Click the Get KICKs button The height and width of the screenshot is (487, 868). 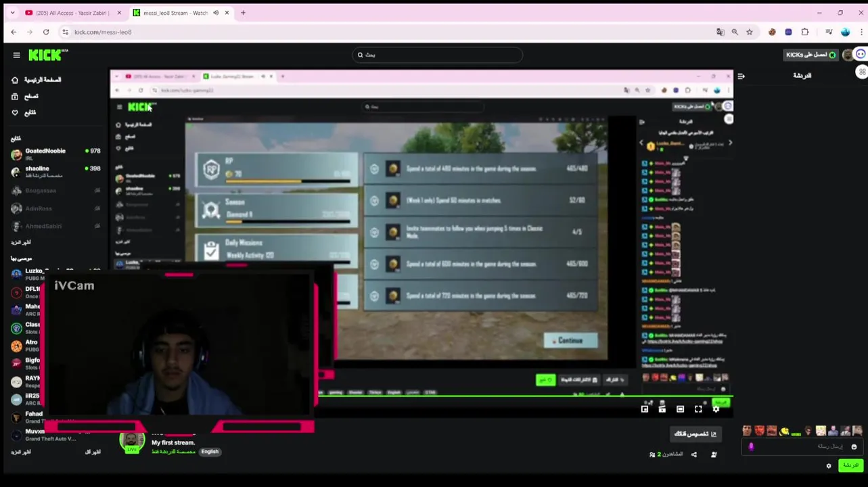click(x=810, y=55)
